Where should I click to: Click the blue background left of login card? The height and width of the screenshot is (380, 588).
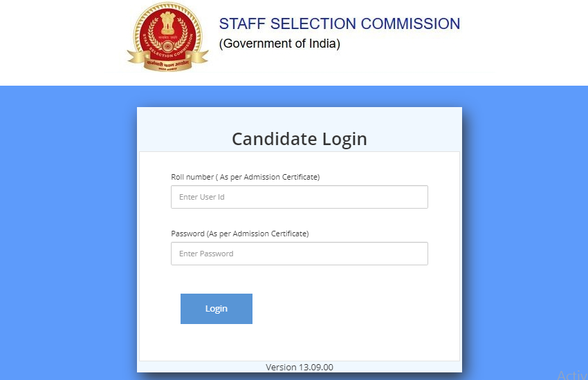point(69,228)
